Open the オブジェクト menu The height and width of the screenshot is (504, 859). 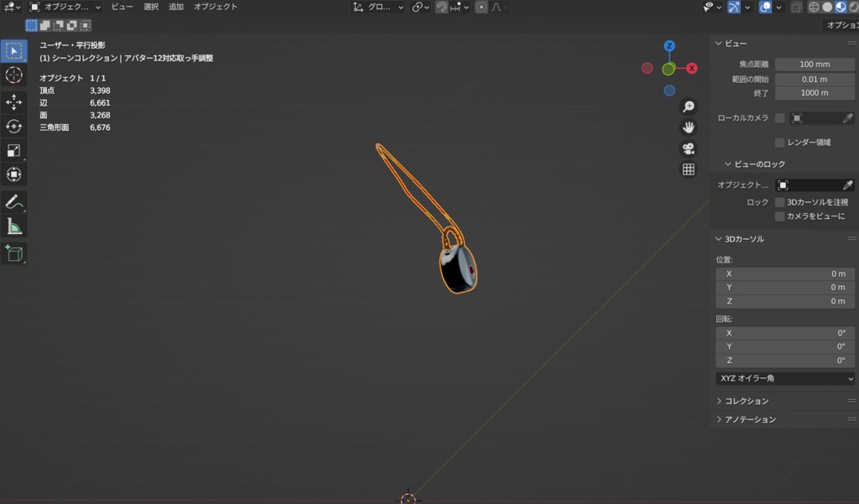[x=216, y=7]
